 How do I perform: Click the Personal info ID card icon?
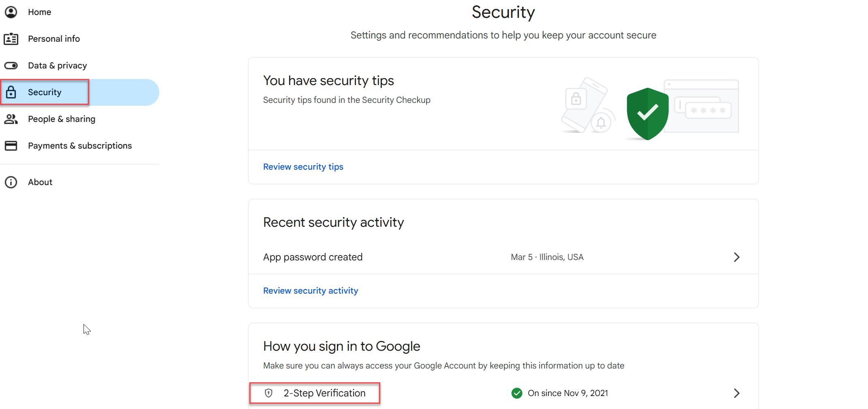click(11, 39)
